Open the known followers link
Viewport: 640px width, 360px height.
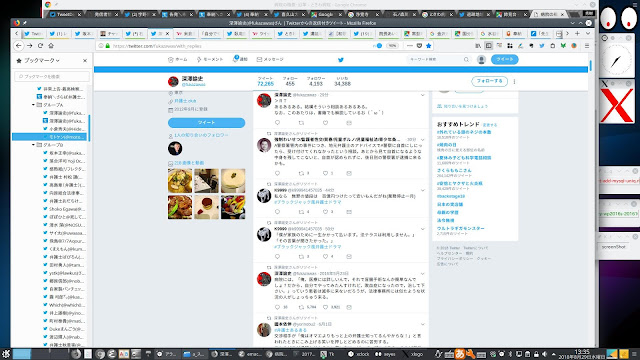point(201,135)
